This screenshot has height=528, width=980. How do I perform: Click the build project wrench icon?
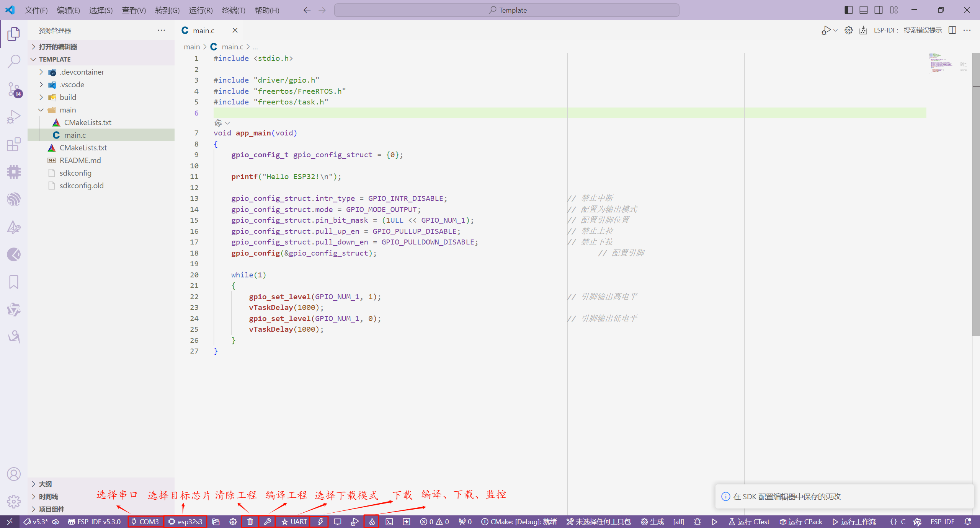click(267, 521)
